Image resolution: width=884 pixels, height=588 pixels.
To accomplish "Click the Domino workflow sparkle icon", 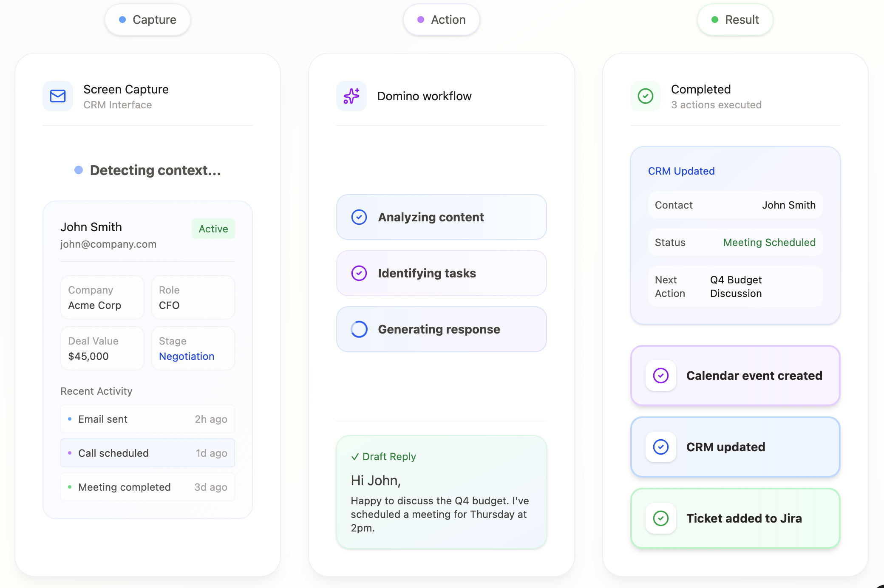I will point(351,96).
